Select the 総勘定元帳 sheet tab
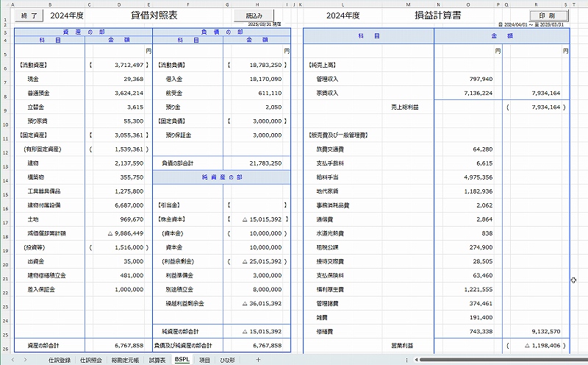Screen dimensions: 588x365 point(125,359)
